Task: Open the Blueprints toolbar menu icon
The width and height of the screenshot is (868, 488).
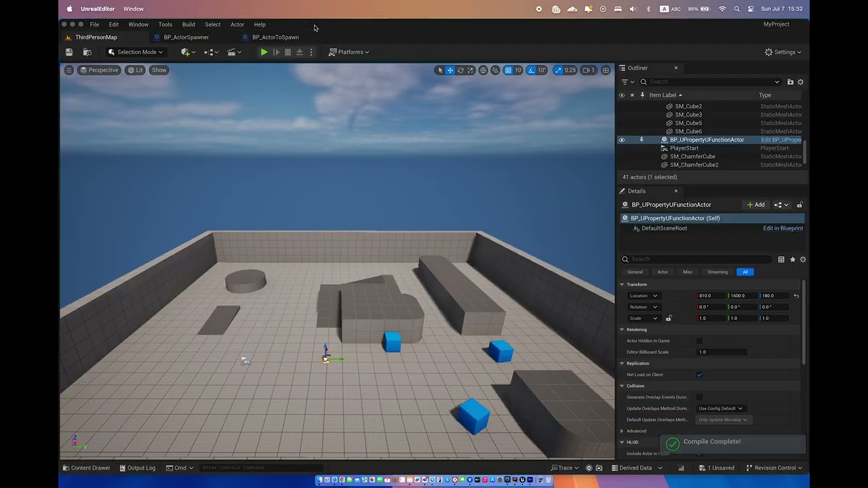Action: (x=212, y=52)
